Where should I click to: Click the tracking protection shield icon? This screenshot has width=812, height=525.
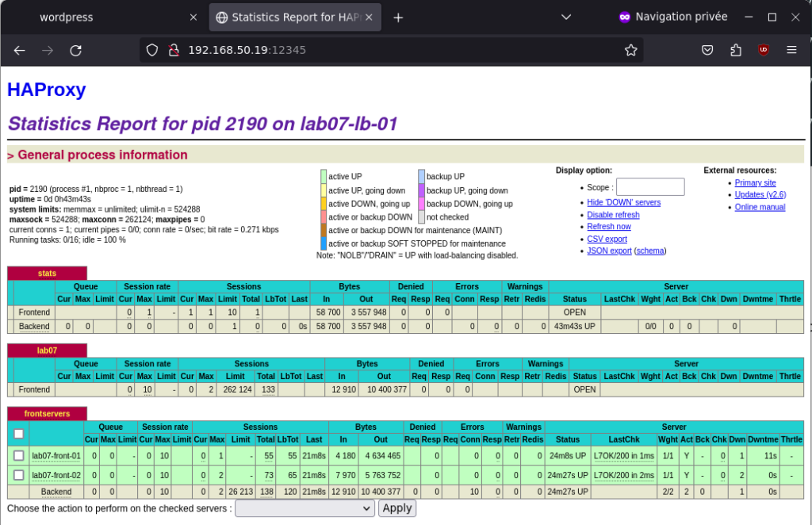[153, 50]
